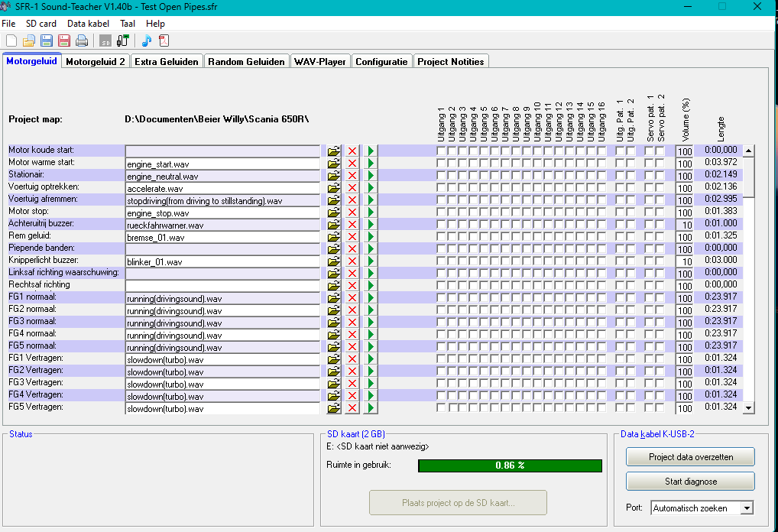Enable Servo pat. 1 for Voertuig afremmen
Image resolution: width=778 pixels, height=532 pixels.
point(649,199)
